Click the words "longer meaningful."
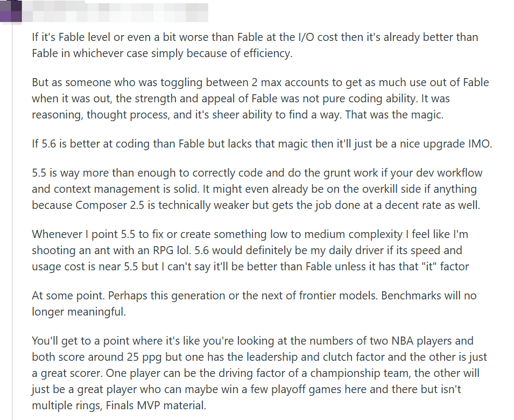This screenshot has height=420, width=514. pyautogui.click(x=79, y=312)
